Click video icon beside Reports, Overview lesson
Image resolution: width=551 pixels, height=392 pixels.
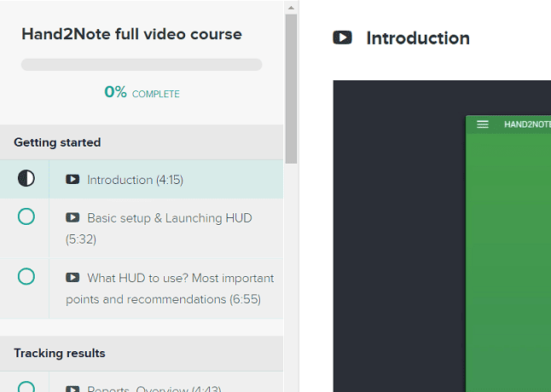coord(72,389)
